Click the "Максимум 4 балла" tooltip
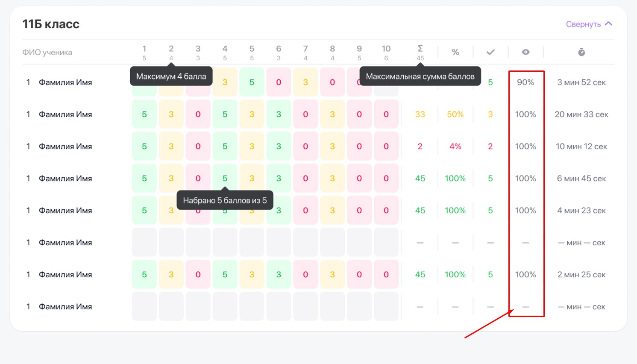Screen dimensions: 637x364 [171, 76]
